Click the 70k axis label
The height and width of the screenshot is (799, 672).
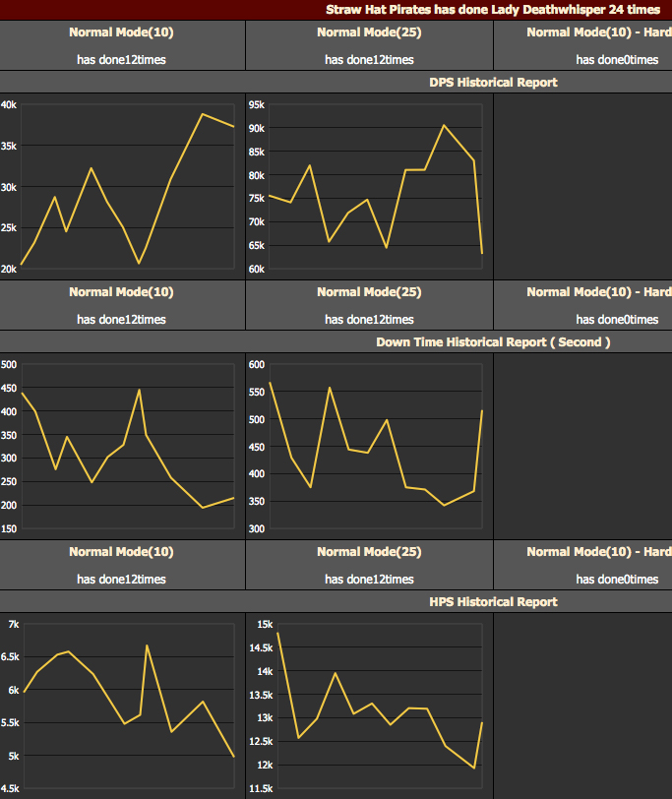click(x=257, y=221)
